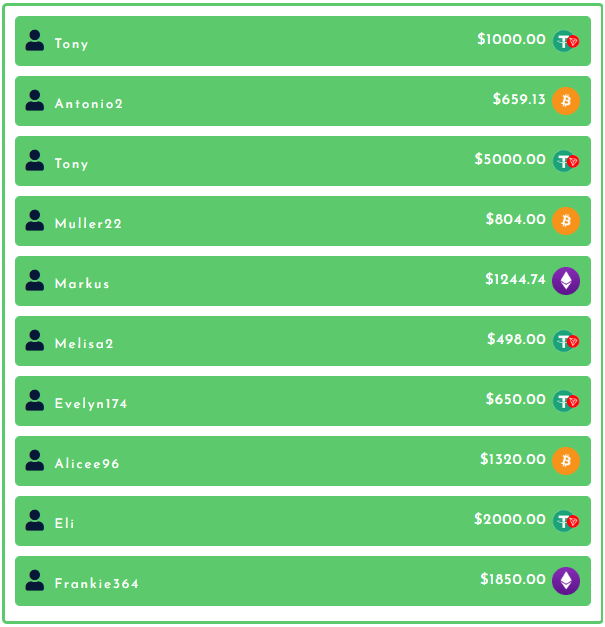Click the Ethereum icon in Frankie364's row
This screenshot has height=627, width=605.
(x=566, y=581)
